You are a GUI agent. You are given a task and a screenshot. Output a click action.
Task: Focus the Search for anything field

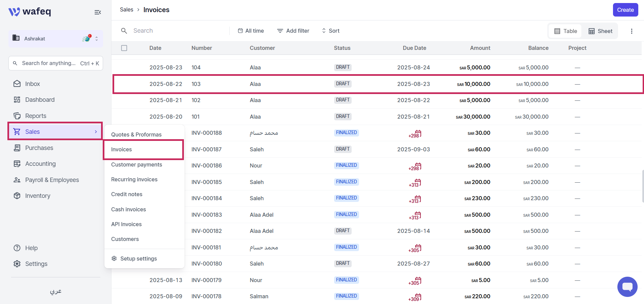coord(56,63)
